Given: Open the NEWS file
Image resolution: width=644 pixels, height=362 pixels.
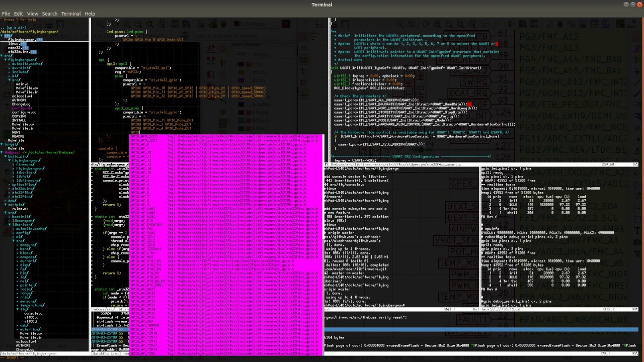Looking at the screenshot, I should [16, 132].
